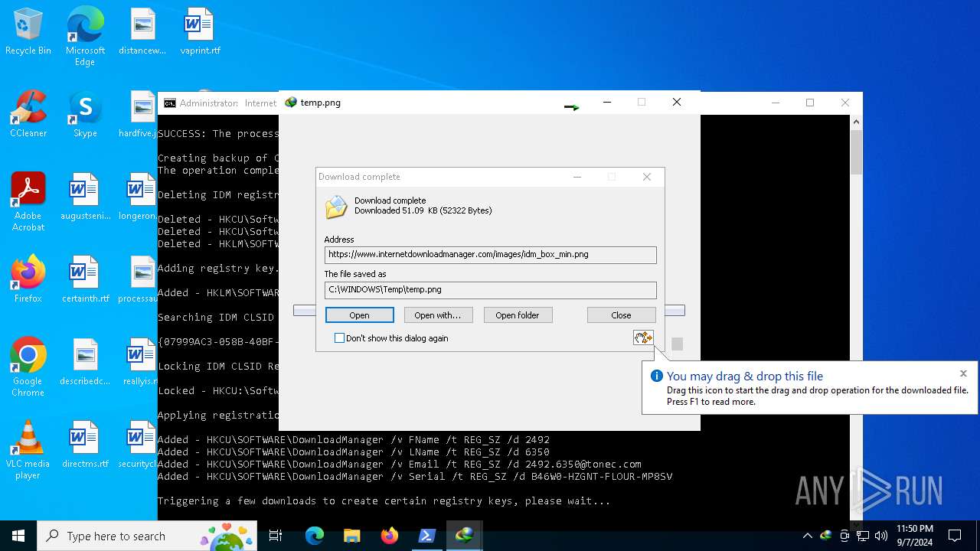Launch Microsoft Edge from desktop shortcut
This screenshot has width=980, height=551.
85,37
